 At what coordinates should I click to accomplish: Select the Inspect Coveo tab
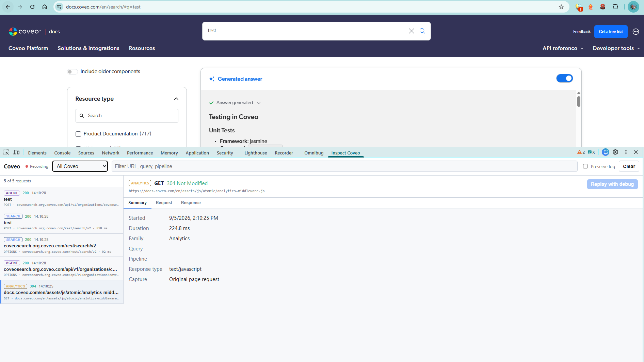[x=345, y=153]
